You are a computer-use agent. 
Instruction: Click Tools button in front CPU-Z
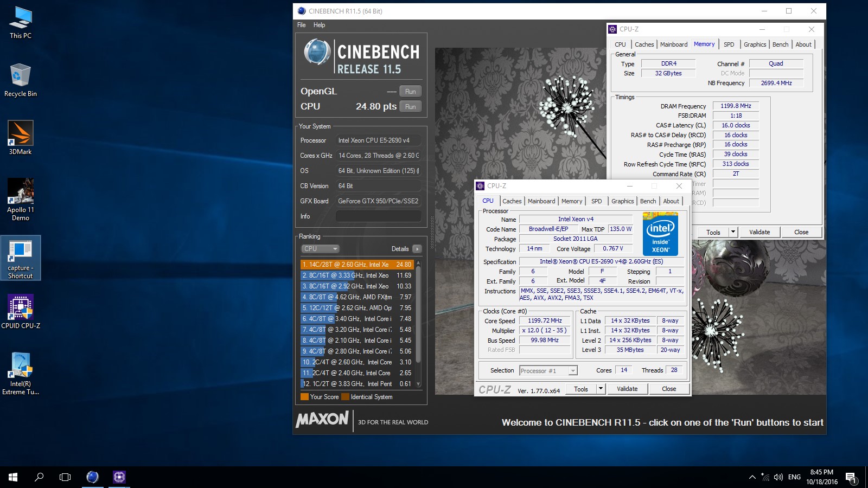581,389
